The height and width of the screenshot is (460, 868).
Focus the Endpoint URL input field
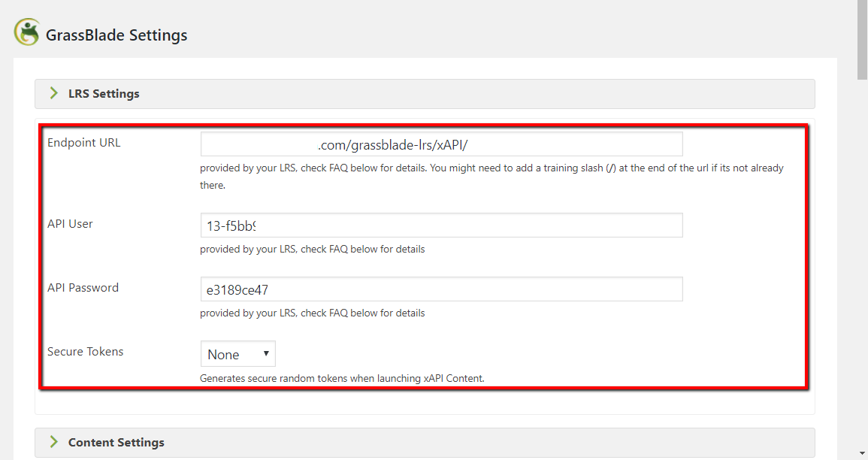click(441, 144)
